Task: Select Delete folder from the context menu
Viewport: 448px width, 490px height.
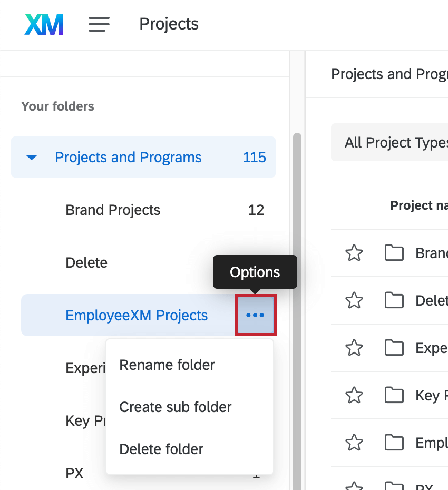Action: (x=161, y=449)
